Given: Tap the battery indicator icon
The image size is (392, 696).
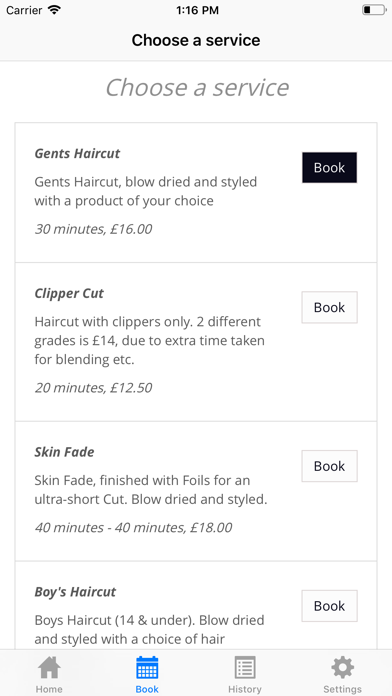Looking at the screenshot, I should tap(374, 10).
